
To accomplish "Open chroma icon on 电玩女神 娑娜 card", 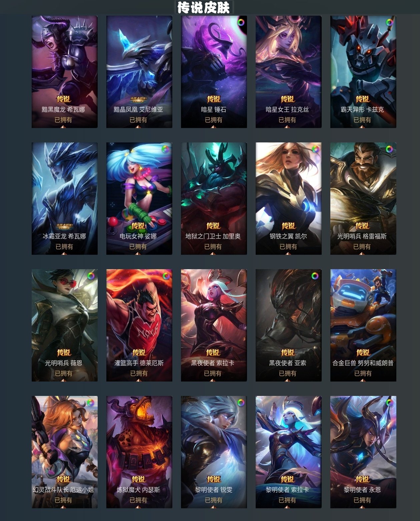I will coord(165,149).
